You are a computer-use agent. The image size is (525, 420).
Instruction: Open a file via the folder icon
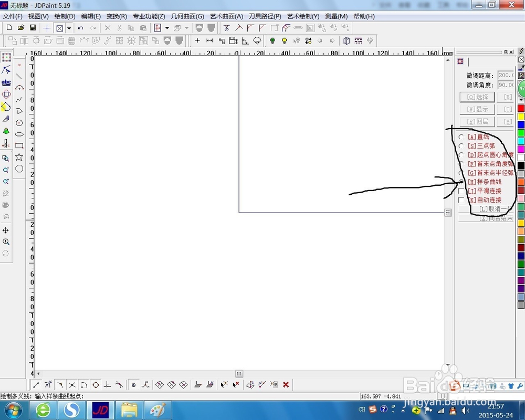click(21, 28)
